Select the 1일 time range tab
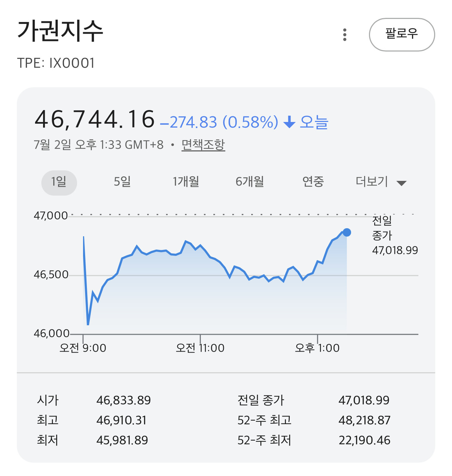452x476 pixels. pos(59,183)
